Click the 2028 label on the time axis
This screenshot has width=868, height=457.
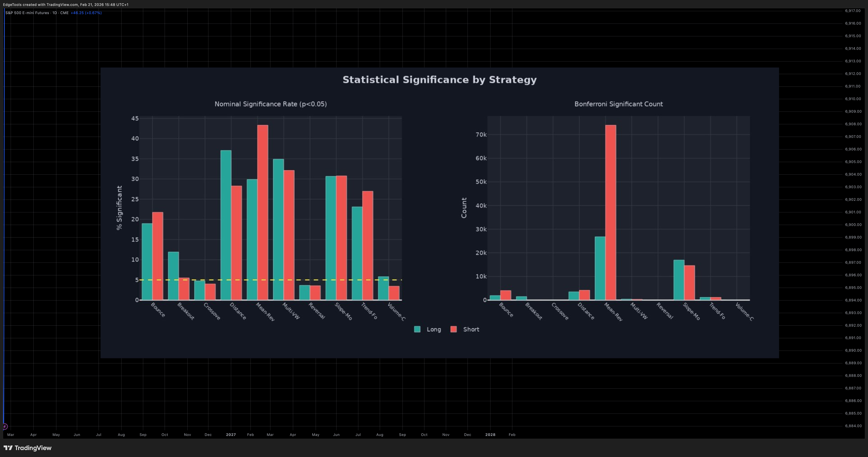[x=490, y=435]
